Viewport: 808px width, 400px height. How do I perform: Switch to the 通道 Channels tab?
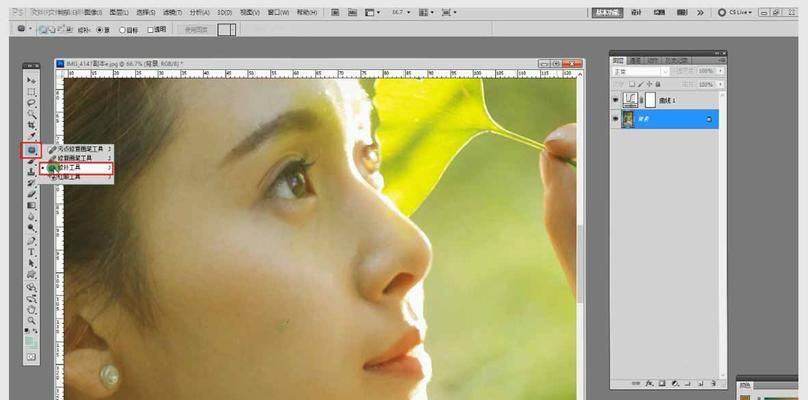click(636, 60)
